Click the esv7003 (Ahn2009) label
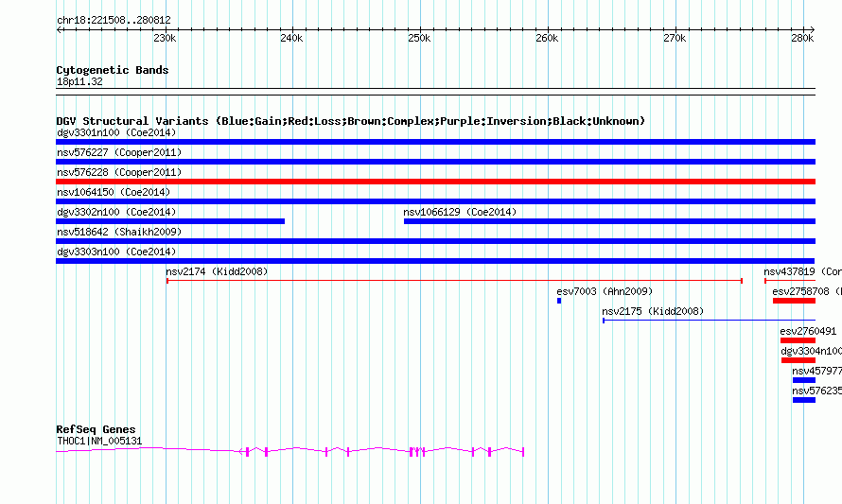This screenshot has height=504, width=842. (605, 291)
